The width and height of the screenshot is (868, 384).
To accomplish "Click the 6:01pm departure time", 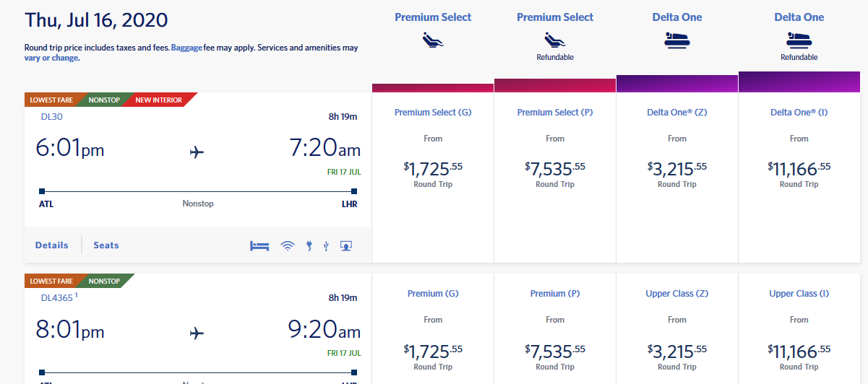I will [70, 149].
